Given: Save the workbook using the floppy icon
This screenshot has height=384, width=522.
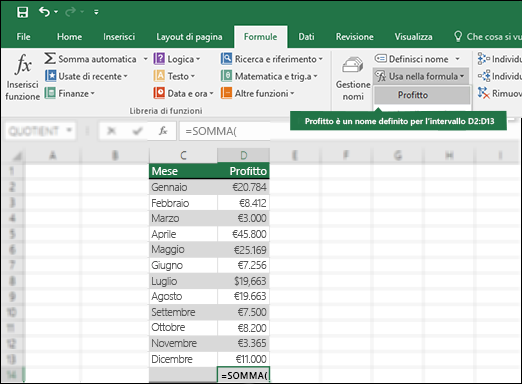Looking at the screenshot, I should click(22, 12).
